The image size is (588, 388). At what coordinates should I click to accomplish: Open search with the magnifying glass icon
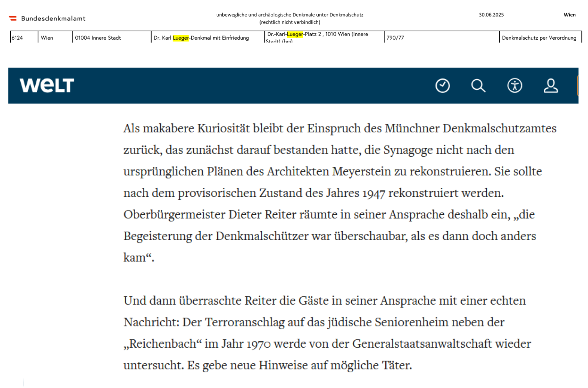pyautogui.click(x=478, y=85)
